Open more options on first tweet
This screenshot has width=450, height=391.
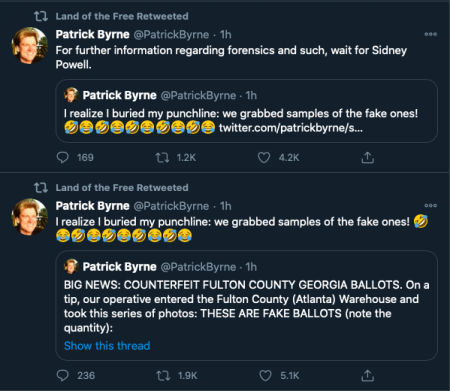430,34
